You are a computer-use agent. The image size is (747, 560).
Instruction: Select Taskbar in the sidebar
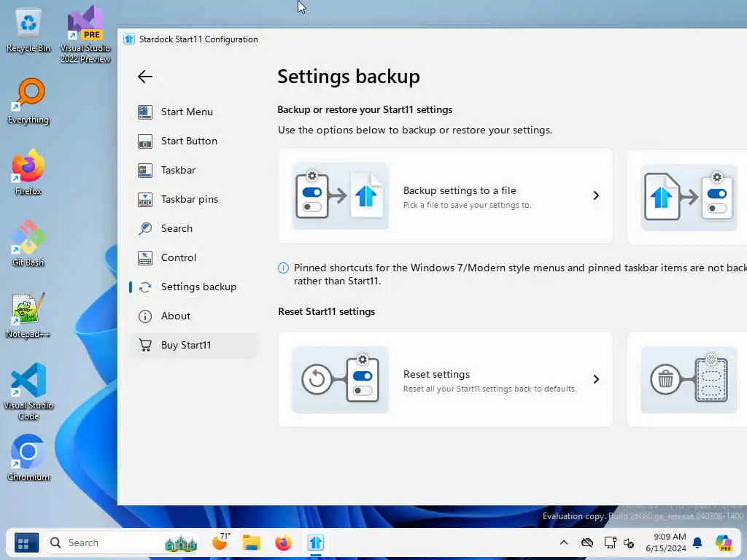178,170
